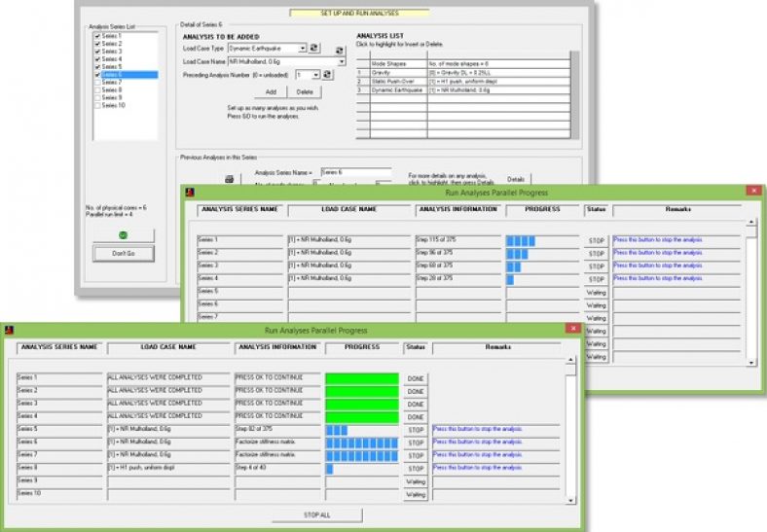Open the Preceding Analysis Number dropdown

[x=316, y=75]
